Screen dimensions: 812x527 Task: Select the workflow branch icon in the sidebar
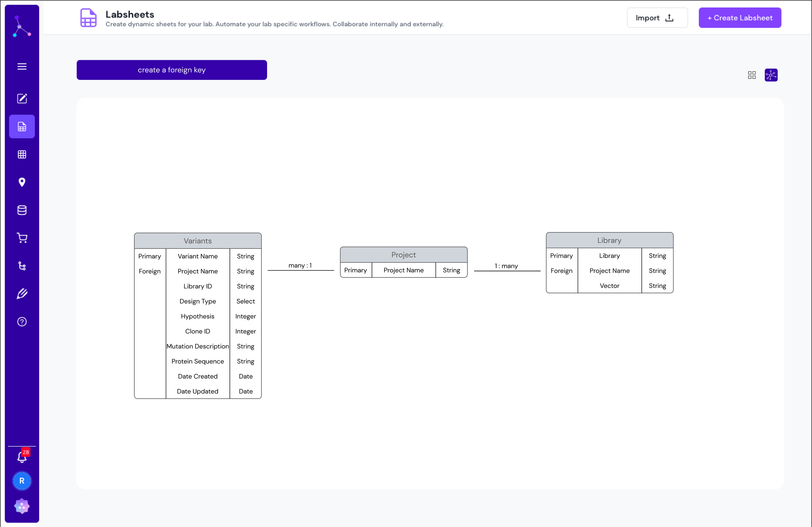[22, 266]
